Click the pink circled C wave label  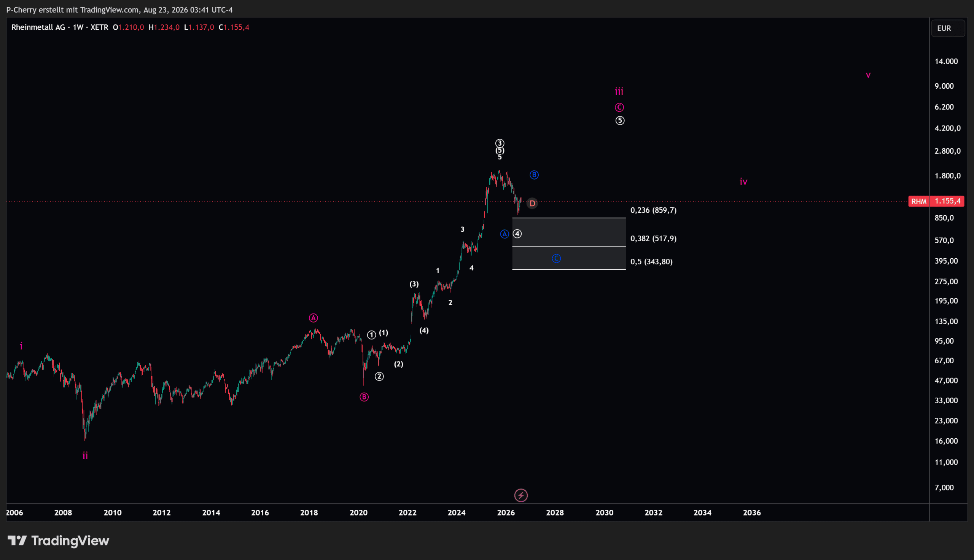(619, 107)
